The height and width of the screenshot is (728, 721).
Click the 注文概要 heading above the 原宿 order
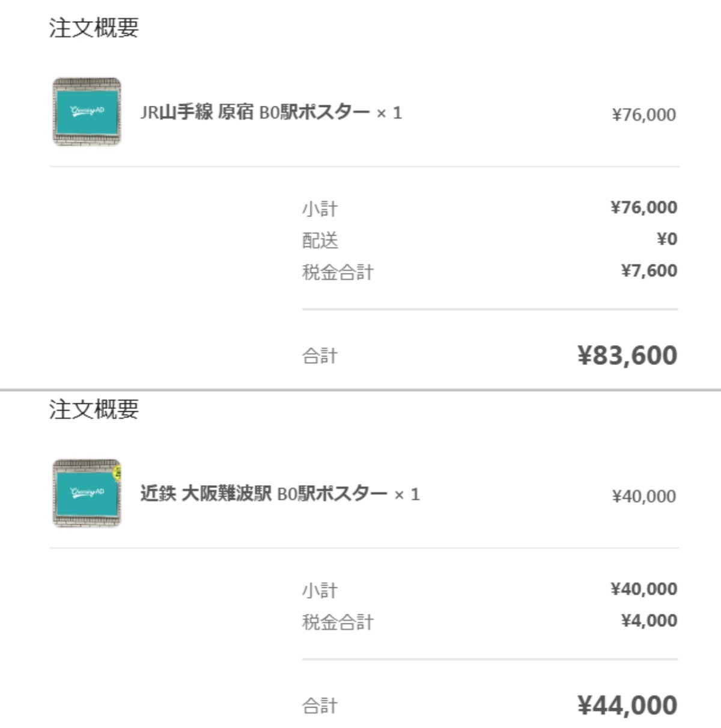(x=94, y=28)
